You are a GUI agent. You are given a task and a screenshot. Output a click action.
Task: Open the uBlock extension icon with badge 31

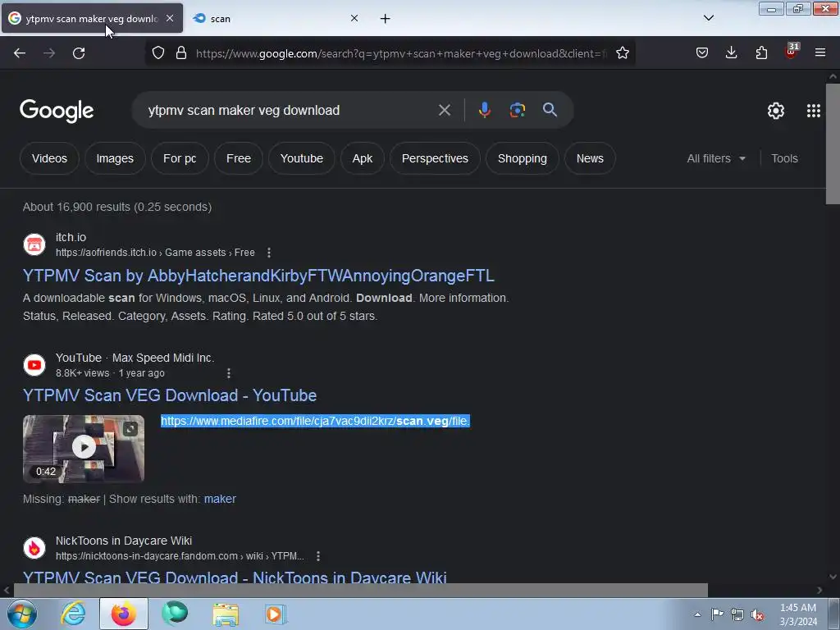point(792,52)
